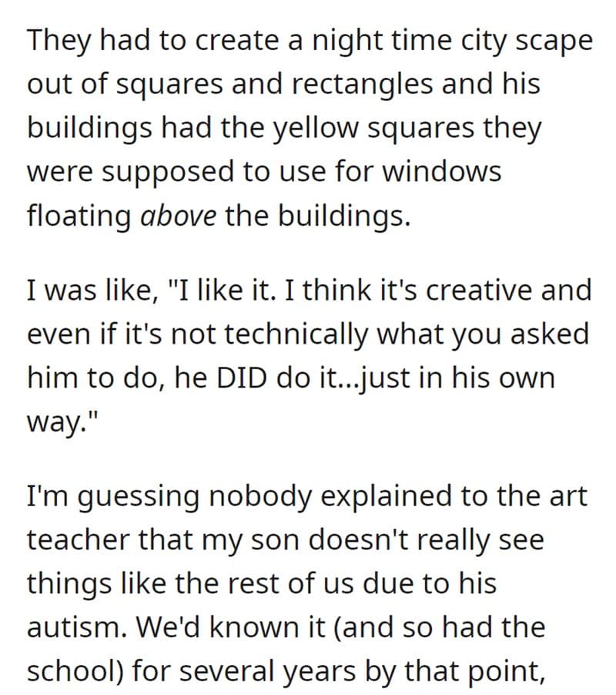
Task: Click the word "floating"
Action: (80, 217)
